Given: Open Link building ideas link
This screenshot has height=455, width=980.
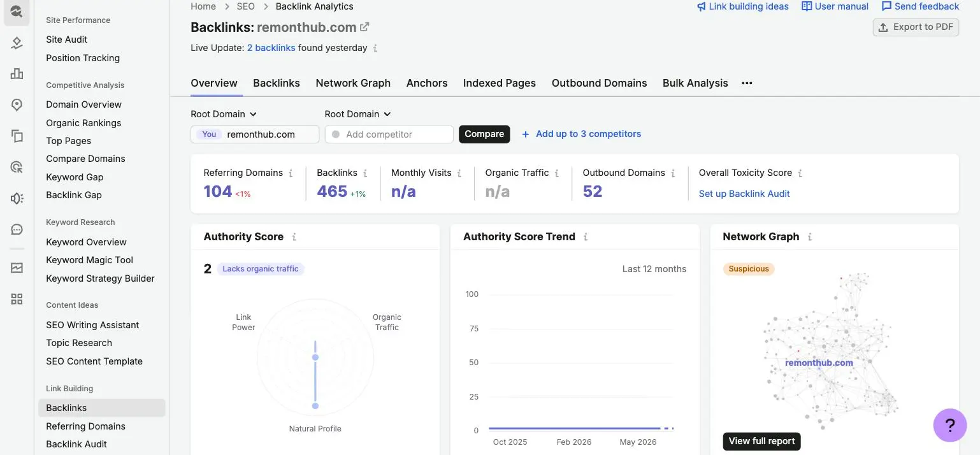Looking at the screenshot, I should coord(742,6).
